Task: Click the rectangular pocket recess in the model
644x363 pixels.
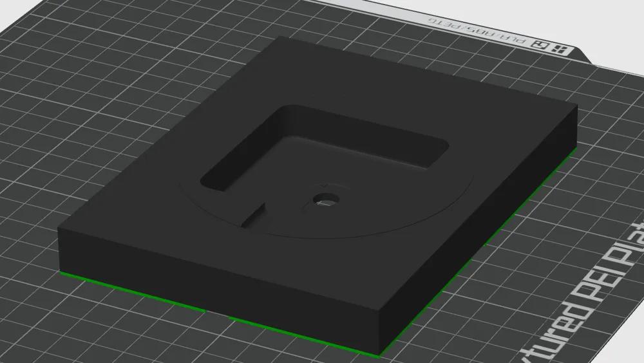Action: tap(325, 148)
